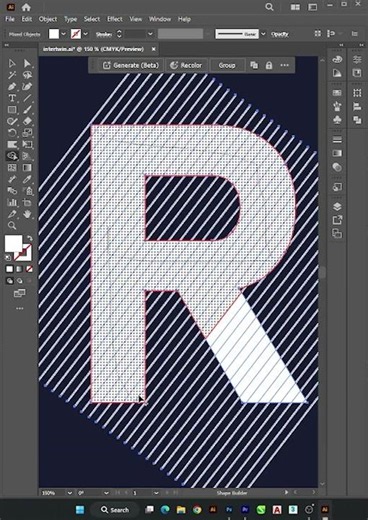Change Screen Mode button
This screenshot has width=368, height=520.
[x=19, y=293]
